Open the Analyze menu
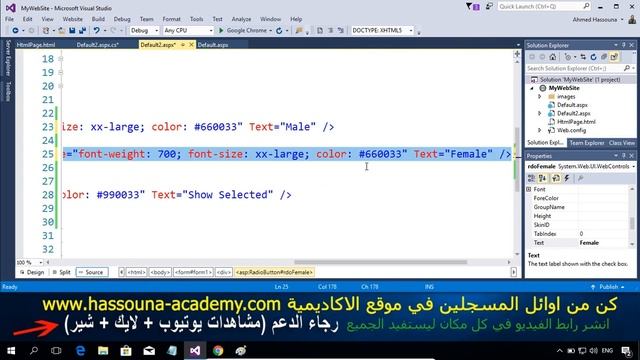The image size is (640, 360). click(x=241, y=19)
